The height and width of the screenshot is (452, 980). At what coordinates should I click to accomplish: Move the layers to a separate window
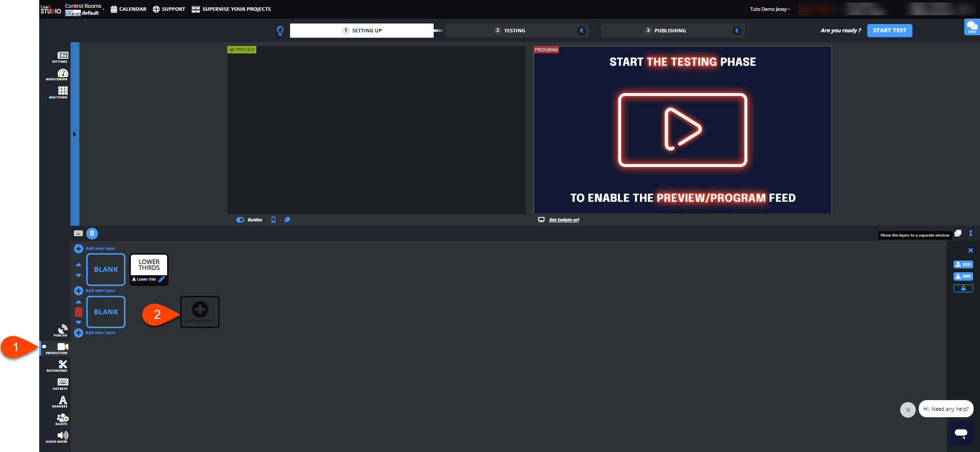point(958,233)
